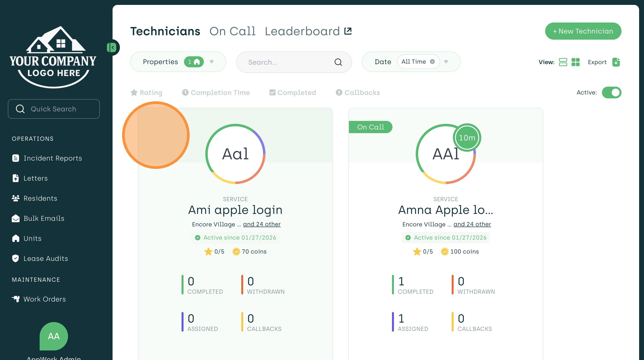Viewport: 644px width, 360px height.
Task: Click the magnifier icon in the Search box
Action: coord(338,62)
